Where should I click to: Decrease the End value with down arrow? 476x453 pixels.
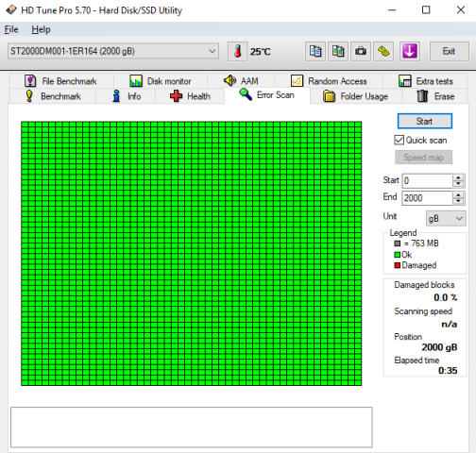458,201
